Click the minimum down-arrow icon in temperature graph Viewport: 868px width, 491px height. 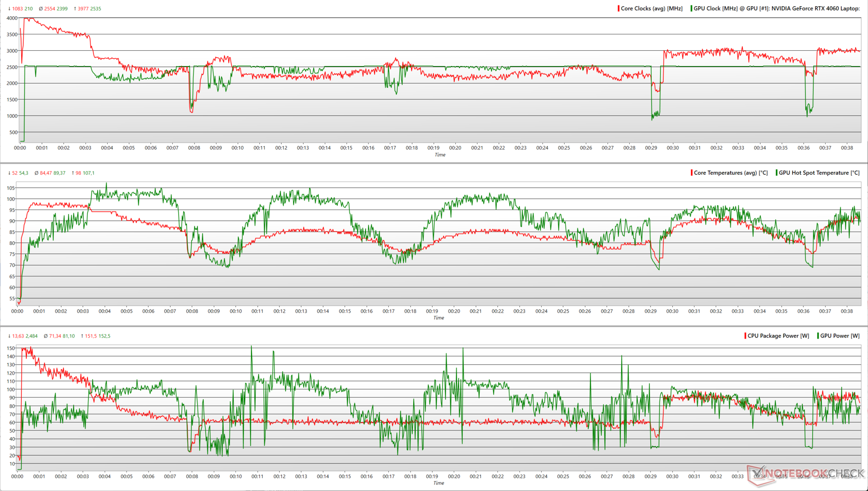tap(9, 173)
